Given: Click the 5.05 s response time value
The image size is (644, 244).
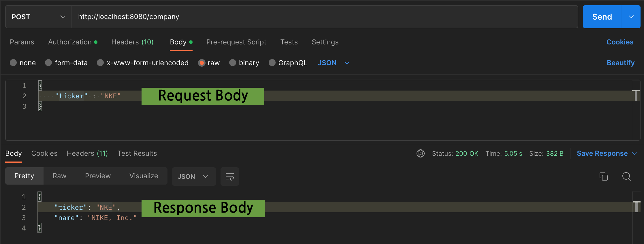Looking at the screenshot, I should point(513,153).
